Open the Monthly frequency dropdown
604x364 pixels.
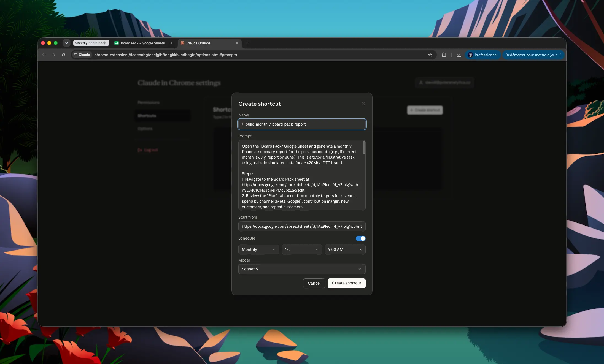click(x=259, y=249)
